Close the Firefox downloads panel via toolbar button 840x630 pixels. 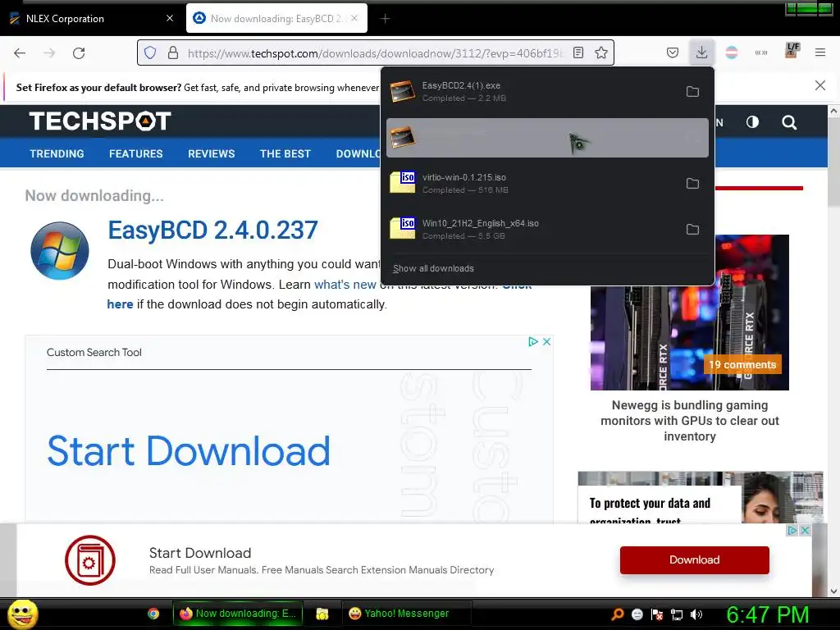click(701, 52)
